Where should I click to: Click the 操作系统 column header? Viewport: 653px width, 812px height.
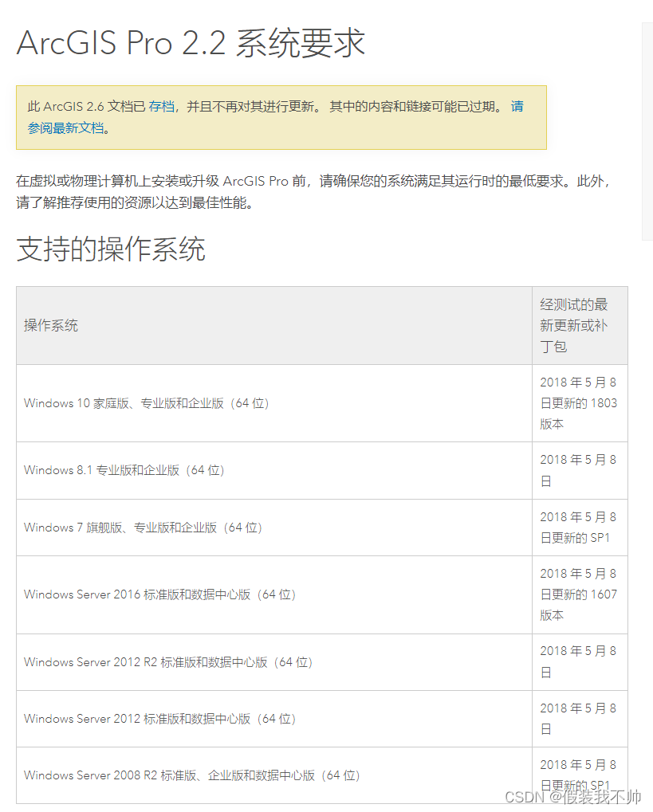[x=274, y=325]
